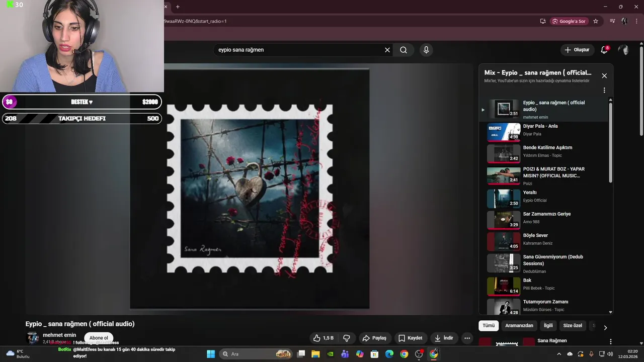The width and height of the screenshot is (644, 362).
Task: Open Copilot from the taskbar
Action: [x=360, y=354]
